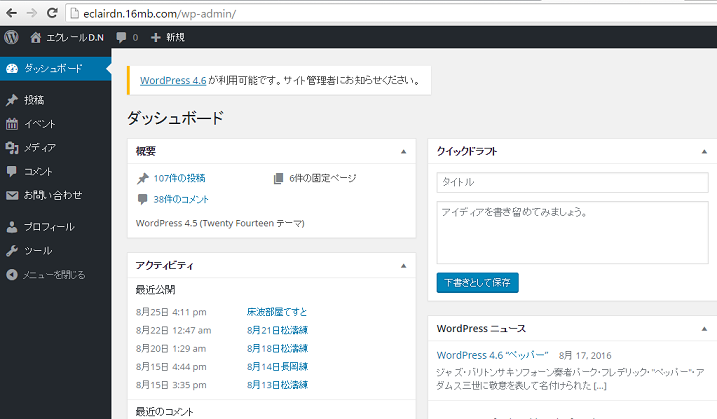The height and width of the screenshot is (419, 717).
Task: Open メディア media menu
Action: click(55, 148)
